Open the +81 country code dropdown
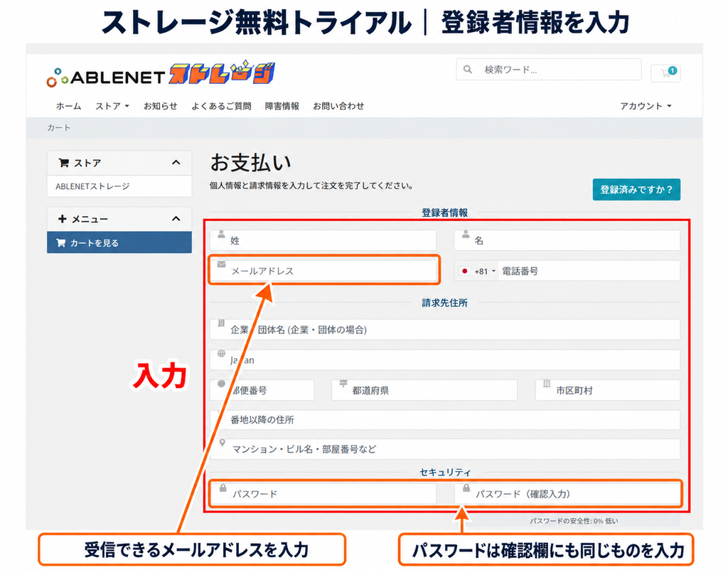This screenshot has width=728, height=570. (x=478, y=271)
